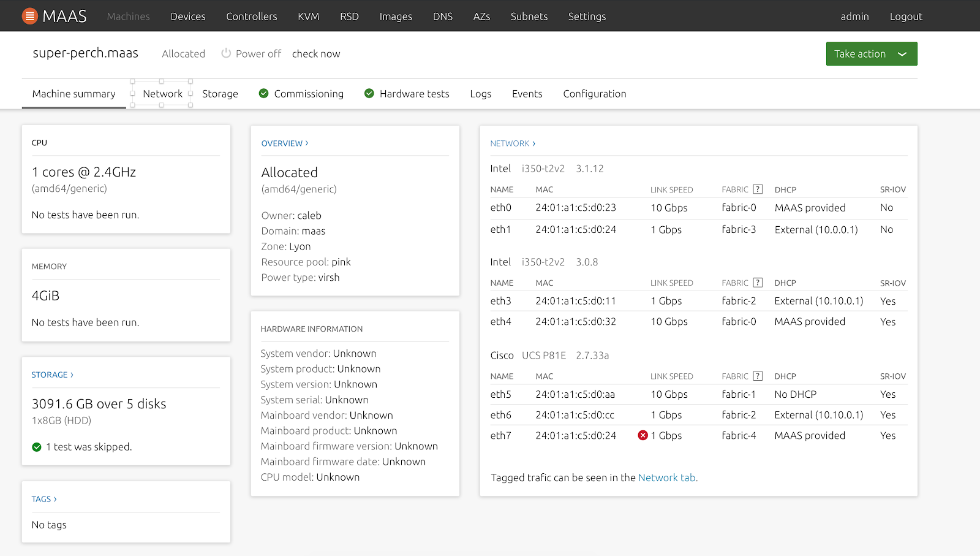Click the Logout link
Viewport: 980px width, 556px height.
905,17
